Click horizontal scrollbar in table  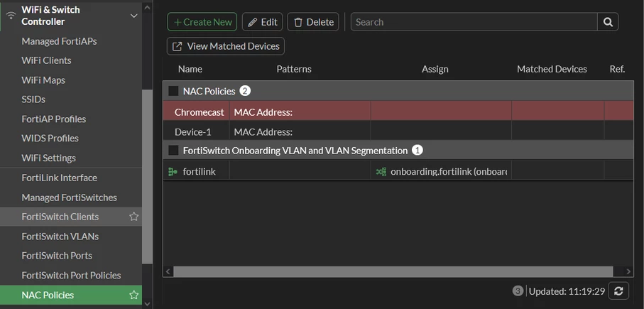393,271
